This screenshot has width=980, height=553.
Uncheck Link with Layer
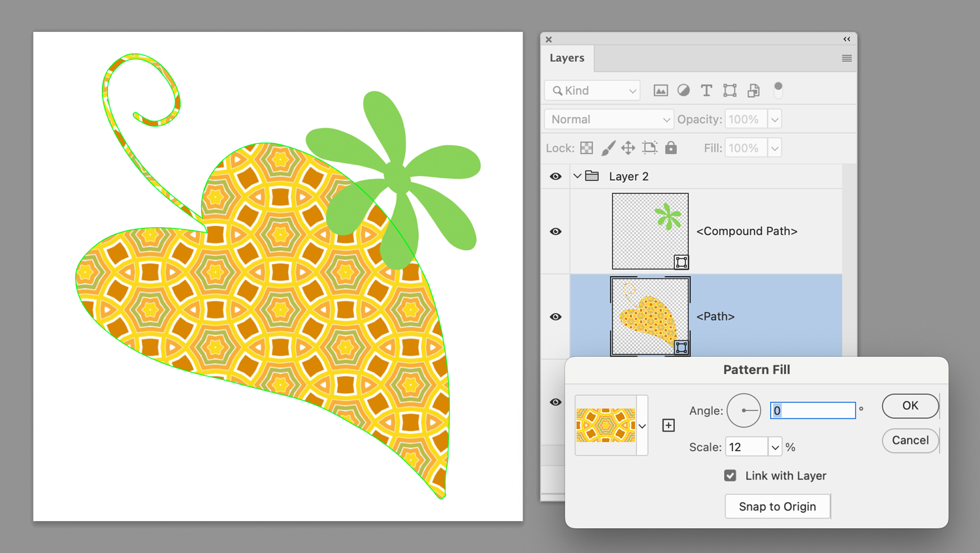[730, 475]
